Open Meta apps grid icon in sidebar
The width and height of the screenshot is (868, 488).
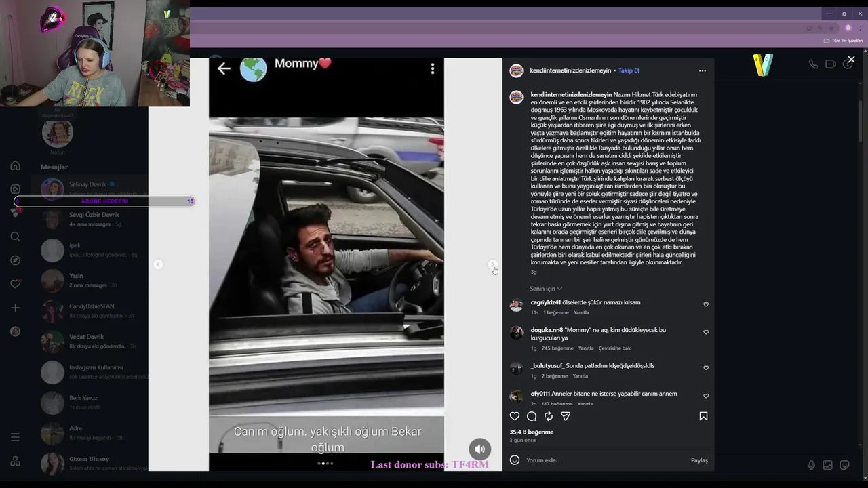pyautogui.click(x=15, y=461)
